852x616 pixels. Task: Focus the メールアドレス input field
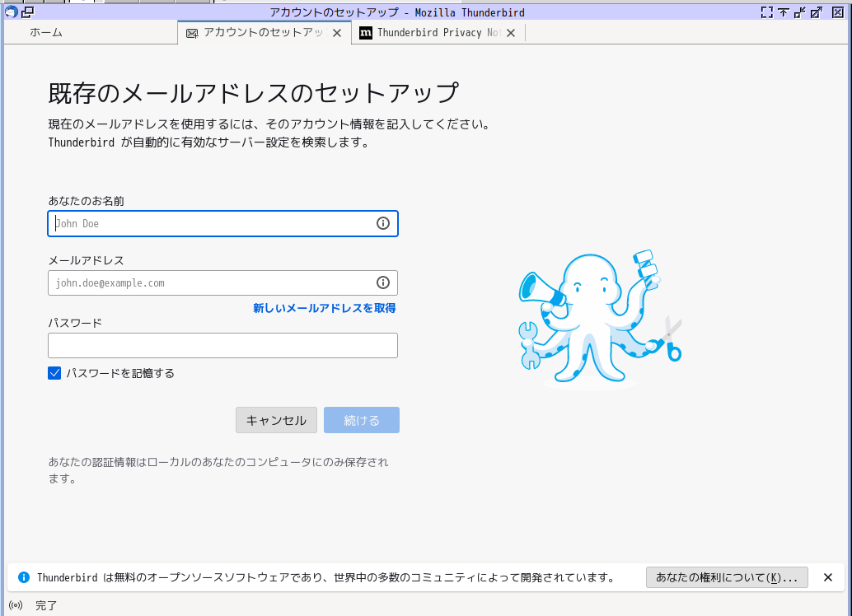222,282
